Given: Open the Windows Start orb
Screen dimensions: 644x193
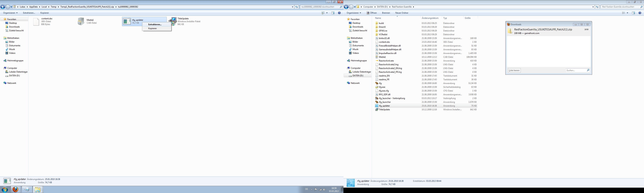Looking at the screenshot, I should (5, 189).
